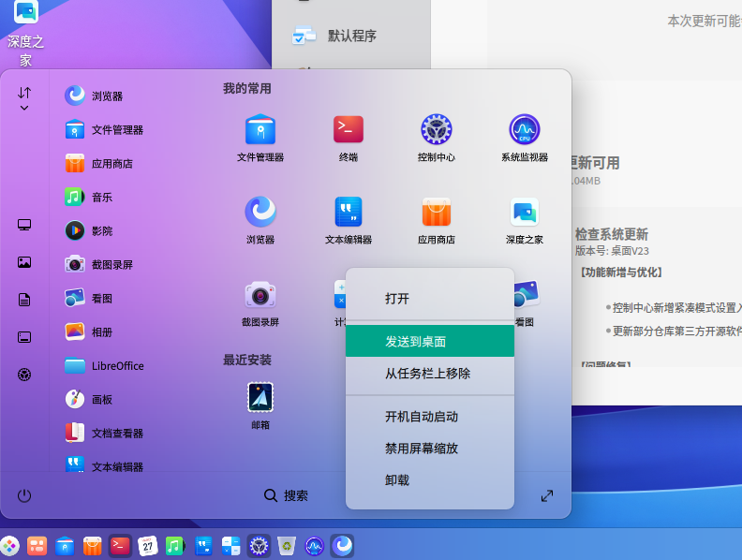Open the terminal on the taskbar
Viewport: 742px width, 560px height.
coord(120,546)
